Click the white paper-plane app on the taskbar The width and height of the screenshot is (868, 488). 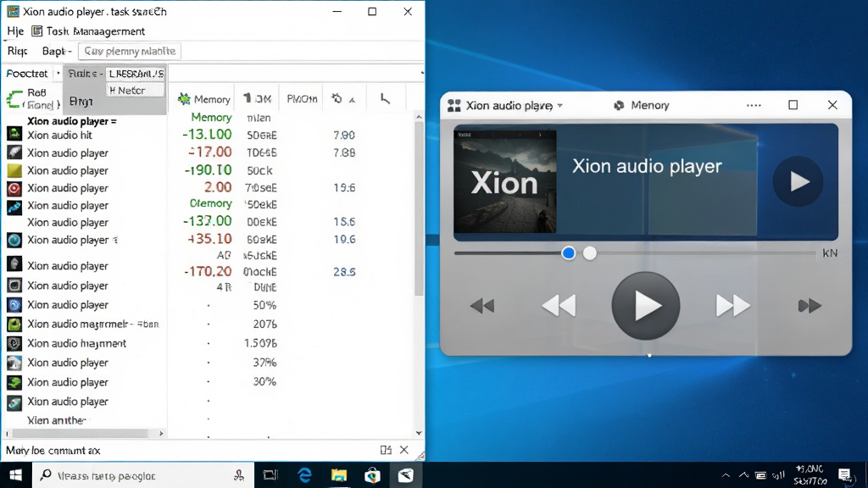tap(406, 474)
